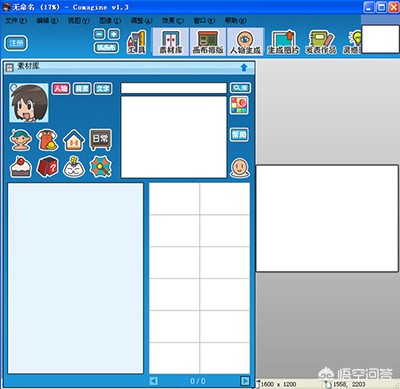Select the house category icon
This screenshot has width=400, height=389.
[x=74, y=140]
